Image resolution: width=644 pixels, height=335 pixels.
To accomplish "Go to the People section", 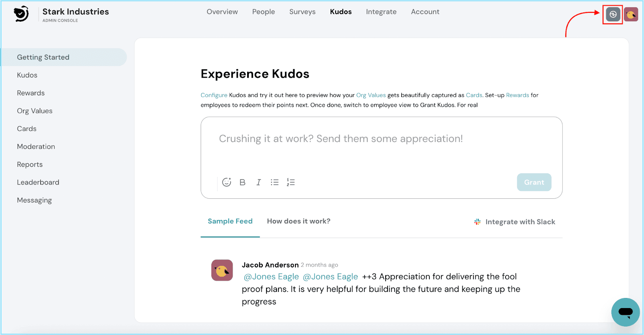I will coord(263,12).
